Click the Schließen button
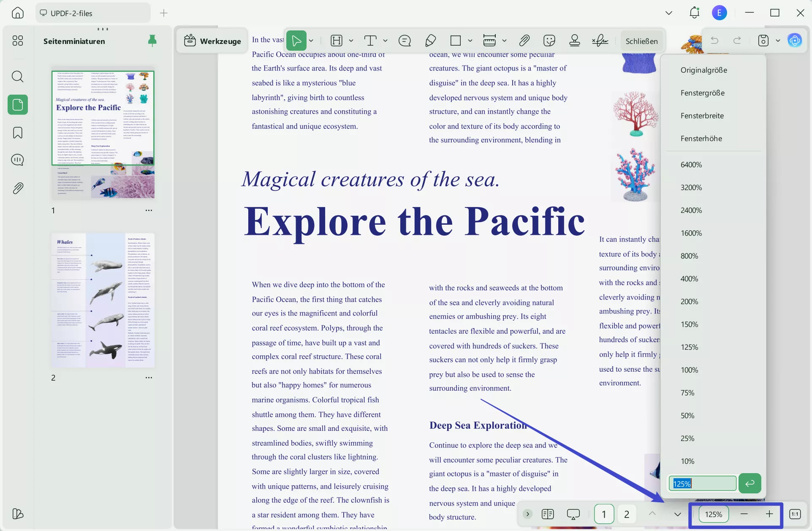This screenshot has width=812, height=531. pos(641,41)
